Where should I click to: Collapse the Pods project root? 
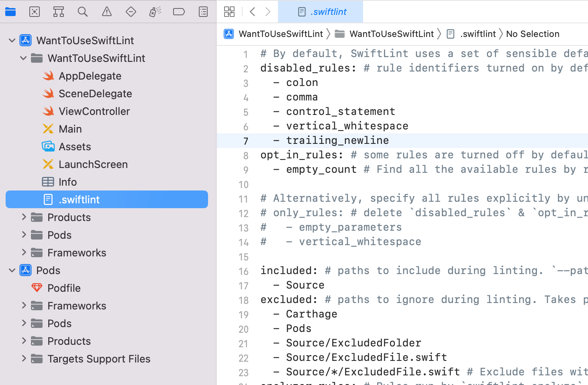coord(12,270)
